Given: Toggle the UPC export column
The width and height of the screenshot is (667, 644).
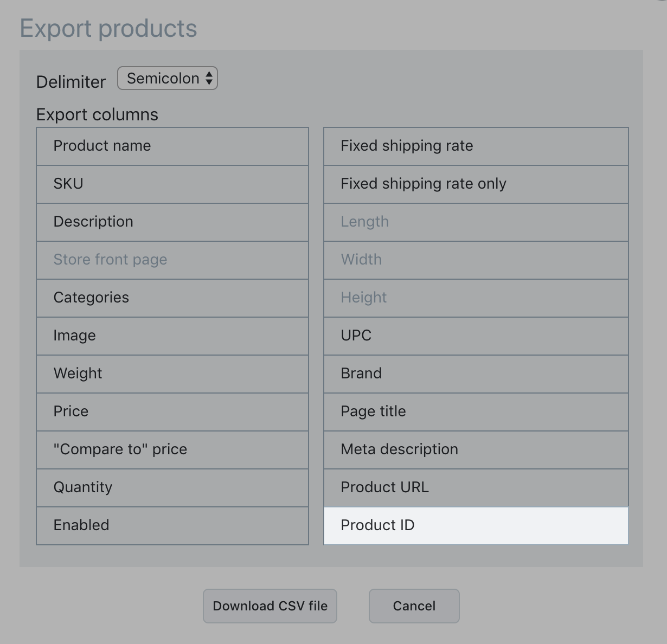Looking at the screenshot, I should coord(476,336).
